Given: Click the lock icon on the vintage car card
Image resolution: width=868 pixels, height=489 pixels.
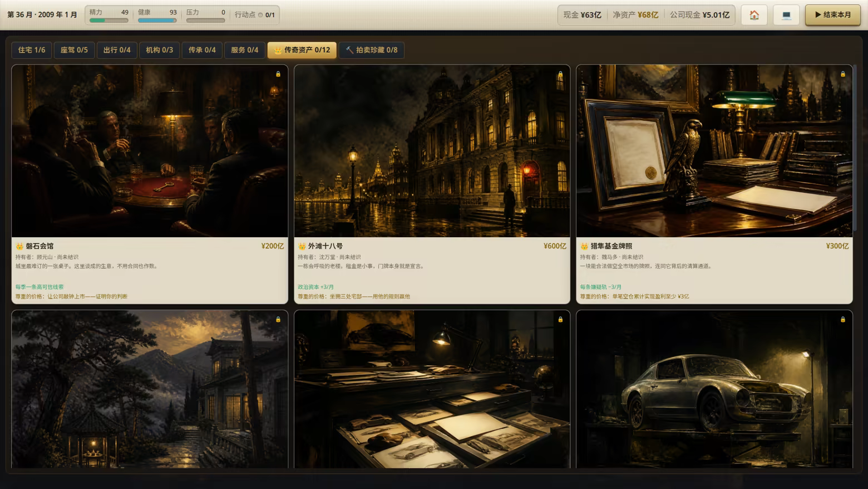Looking at the screenshot, I should click(x=843, y=320).
